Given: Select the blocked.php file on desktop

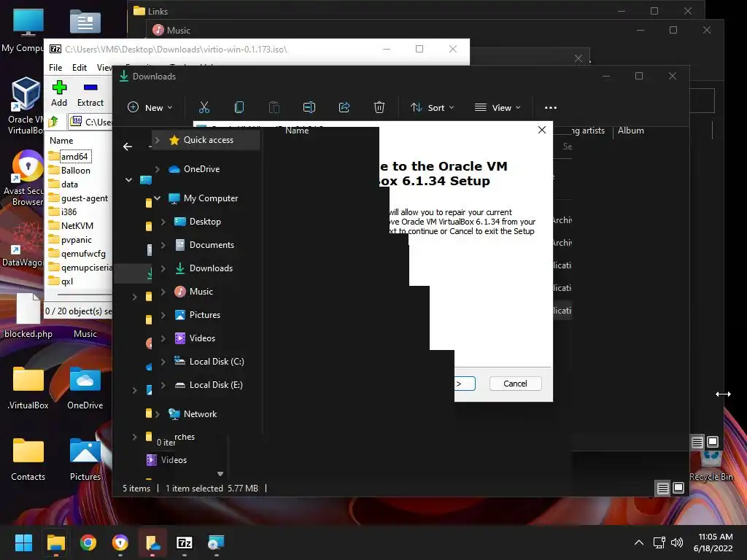Looking at the screenshot, I should (28, 315).
